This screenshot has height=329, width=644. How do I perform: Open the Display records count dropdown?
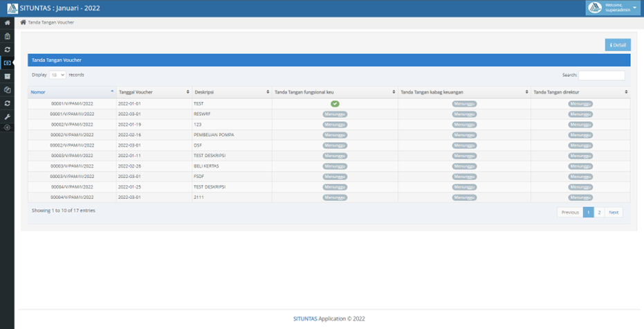tap(57, 75)
